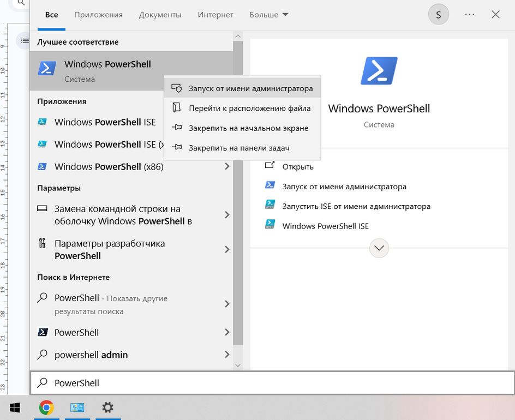Click 'Открыть' in the right pane
This screenshot has width=515, height=420.
tap(298, 166)
